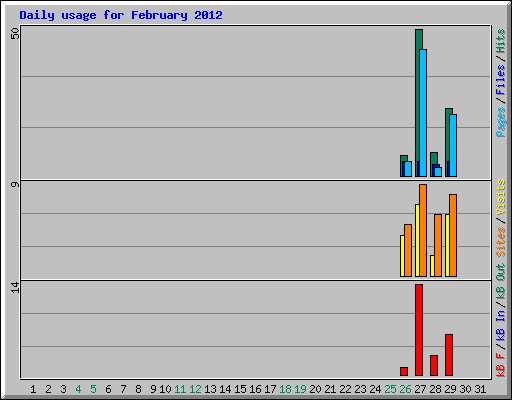This screenshot has height=400, width=512.
Task: Click the blue "Files" legend label
Action: click(500, 80)
